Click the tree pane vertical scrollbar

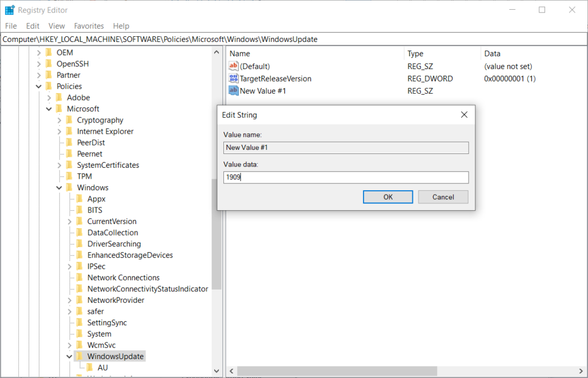pos(216,230)
